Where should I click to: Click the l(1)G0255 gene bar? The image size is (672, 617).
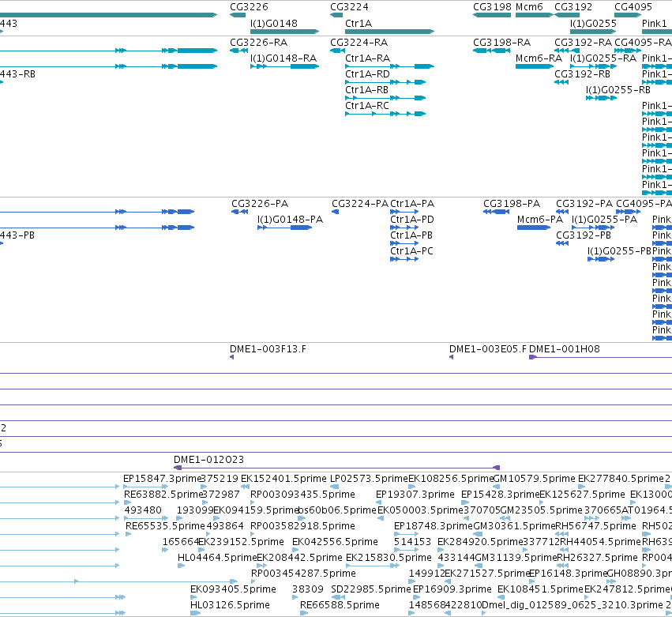pos(593,32)
